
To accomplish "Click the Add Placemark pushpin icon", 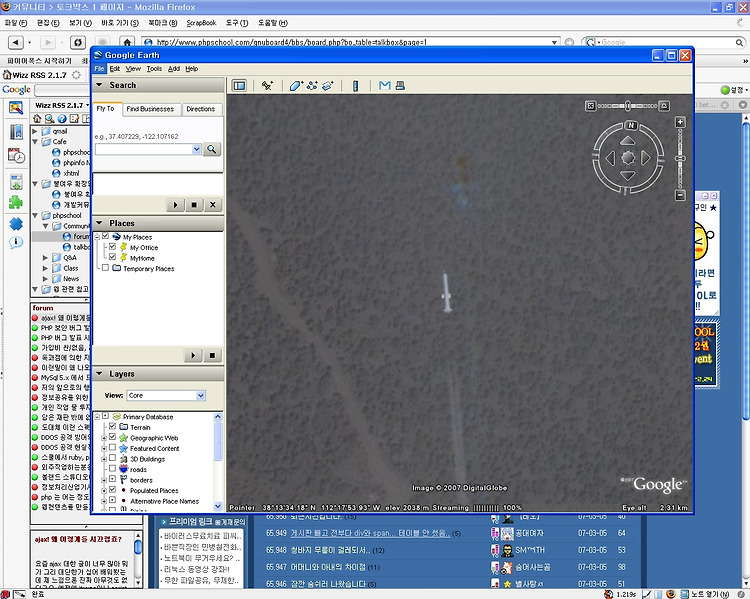I will (267, 86).
